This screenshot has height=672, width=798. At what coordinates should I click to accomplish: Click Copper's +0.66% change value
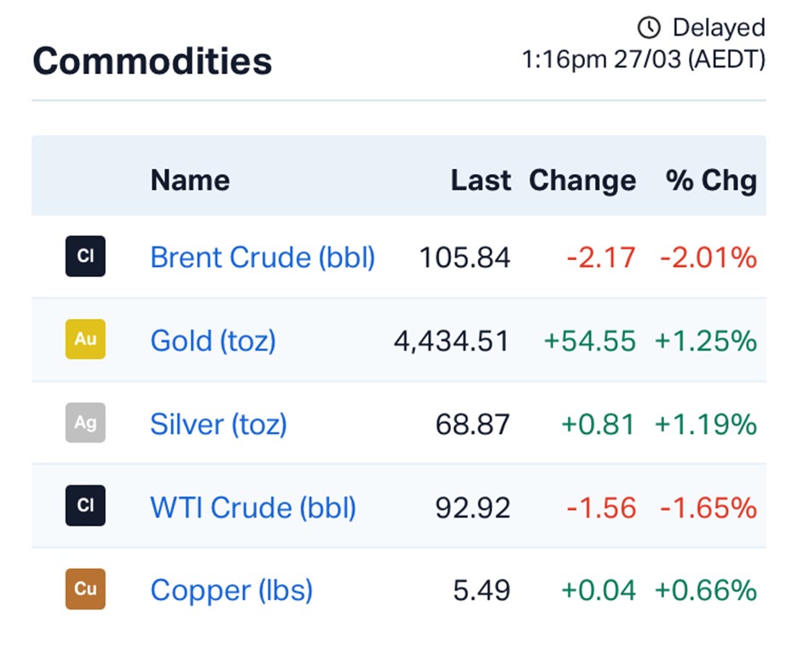(x=705, y=590)
